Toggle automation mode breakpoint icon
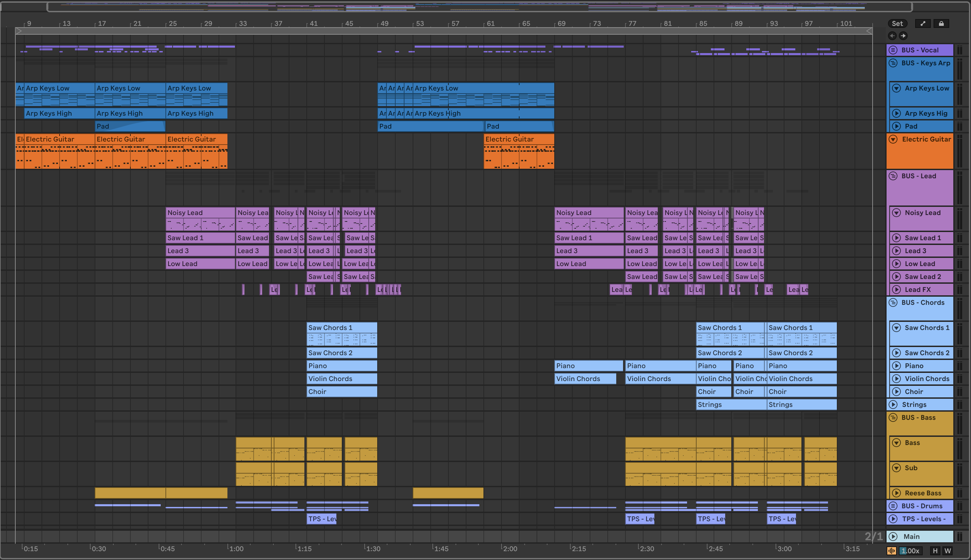971x560 pixels. point(923,23)
